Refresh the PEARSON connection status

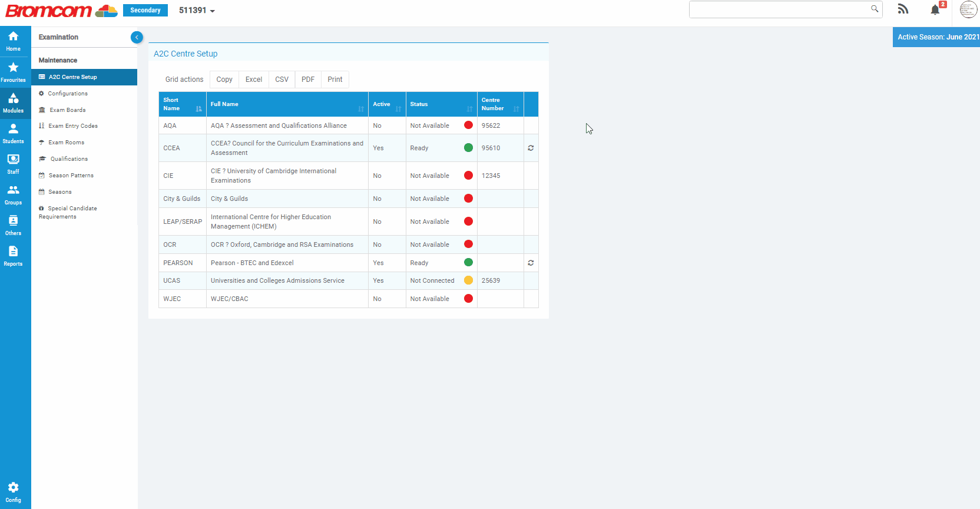pyautogui.click(x=531, y=263)
